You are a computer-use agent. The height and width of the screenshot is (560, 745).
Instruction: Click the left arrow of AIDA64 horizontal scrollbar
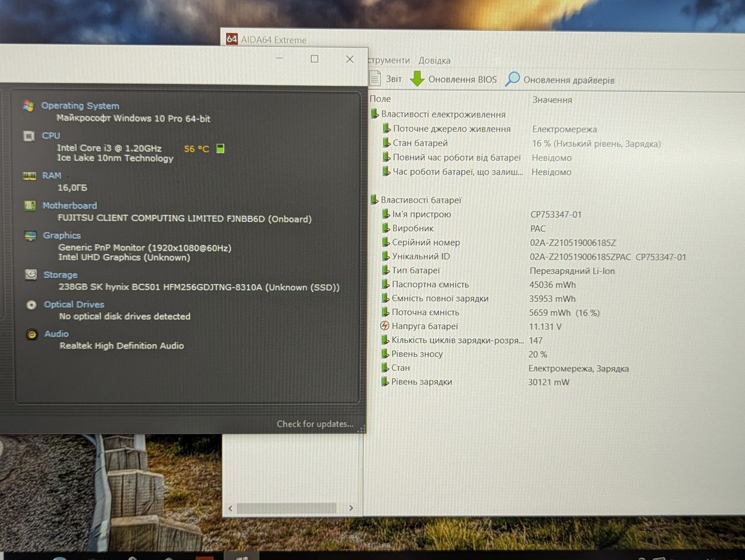point(230,508)
